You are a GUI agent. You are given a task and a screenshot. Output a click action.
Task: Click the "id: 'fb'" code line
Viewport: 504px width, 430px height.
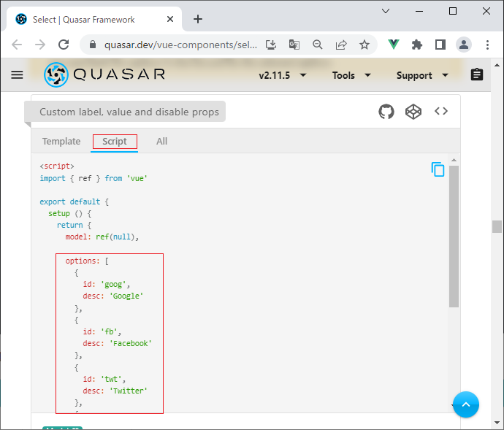click(102, 331)
